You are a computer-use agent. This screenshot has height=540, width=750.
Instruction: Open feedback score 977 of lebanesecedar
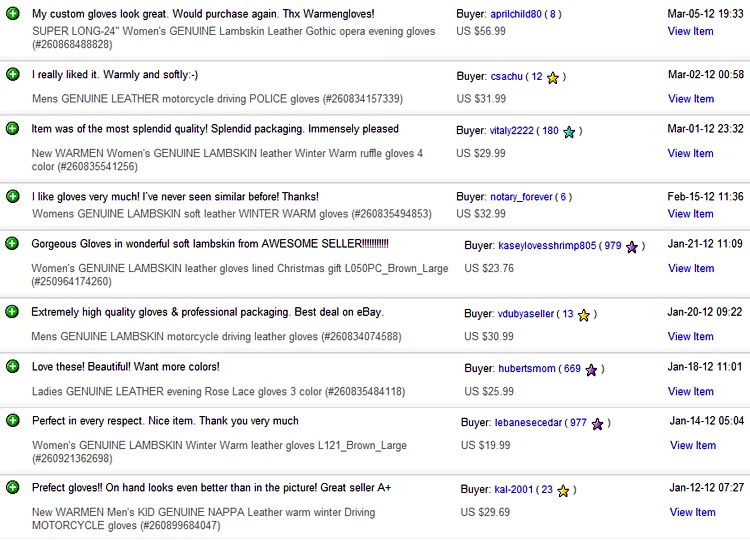coord(578,422)
